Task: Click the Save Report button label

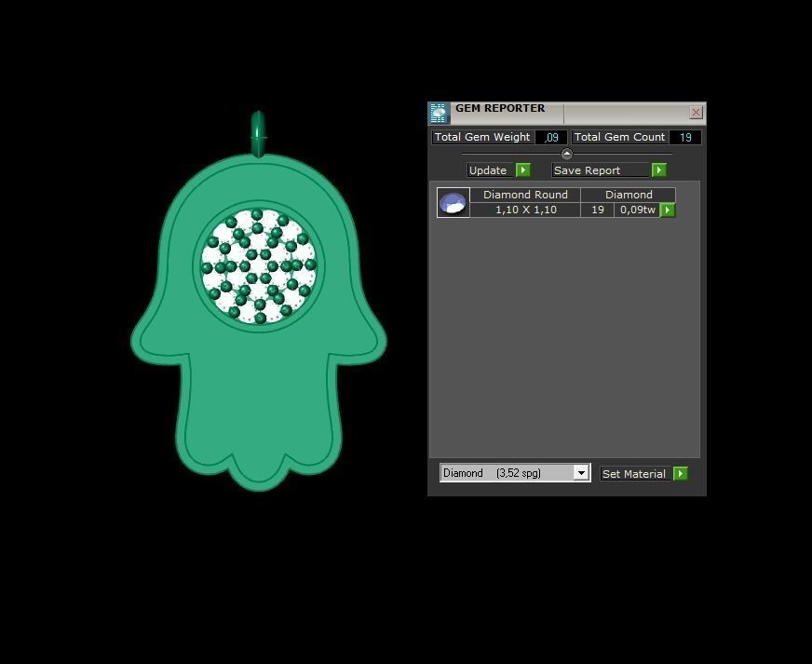Action: tap(601, 170)
